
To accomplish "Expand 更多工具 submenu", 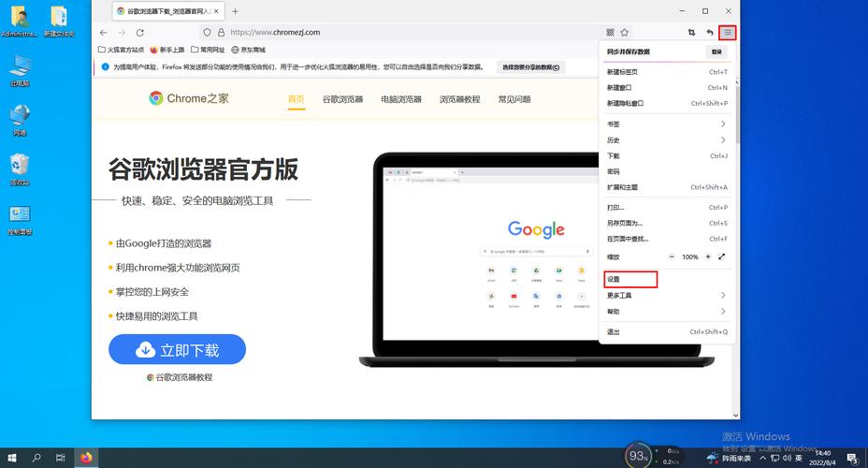I will [667, 295].
